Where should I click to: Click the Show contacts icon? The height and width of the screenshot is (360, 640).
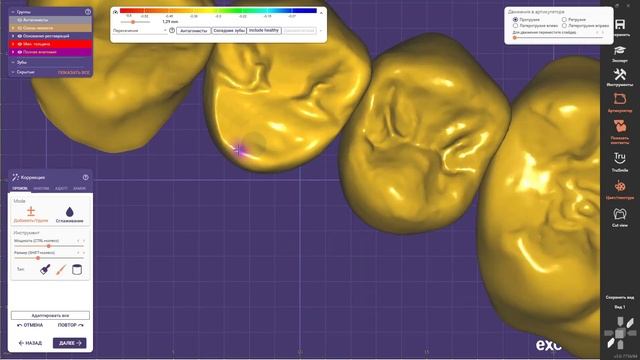pyautogui.click(x=620, y=126)
